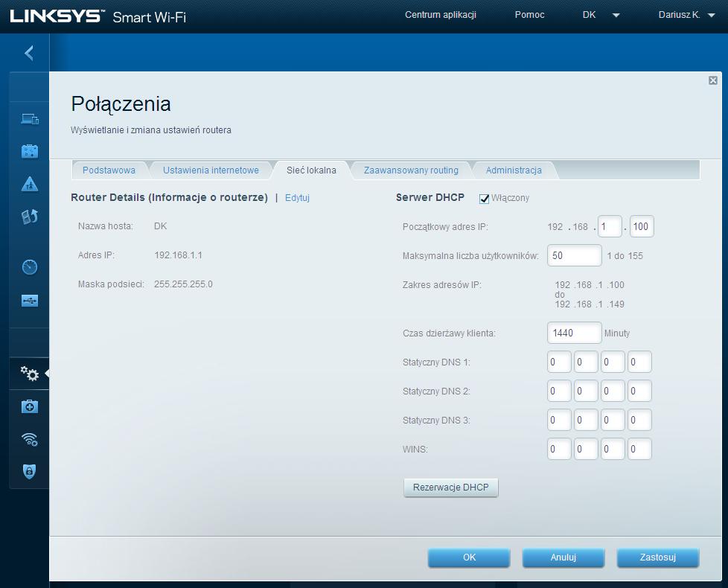Open the Troubleshooting first-aid kit icon
Image resolution: width=728 pixels, height=588 pixels.
point(29,406)
